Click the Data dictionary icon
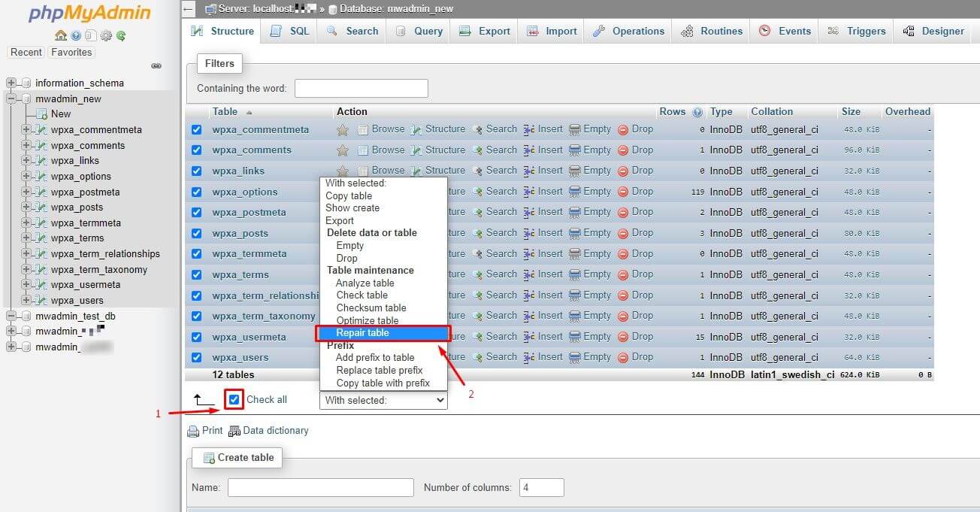The image size is (980, 512). 234,431
